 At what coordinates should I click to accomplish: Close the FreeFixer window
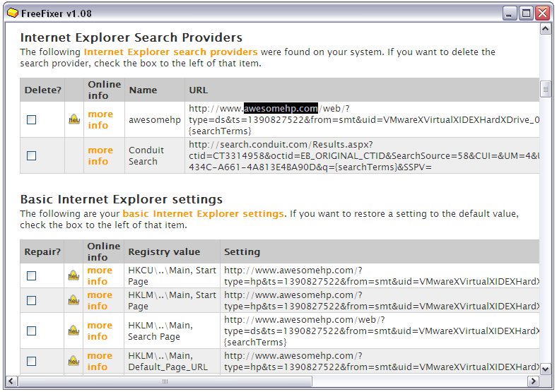coord(543,13)
